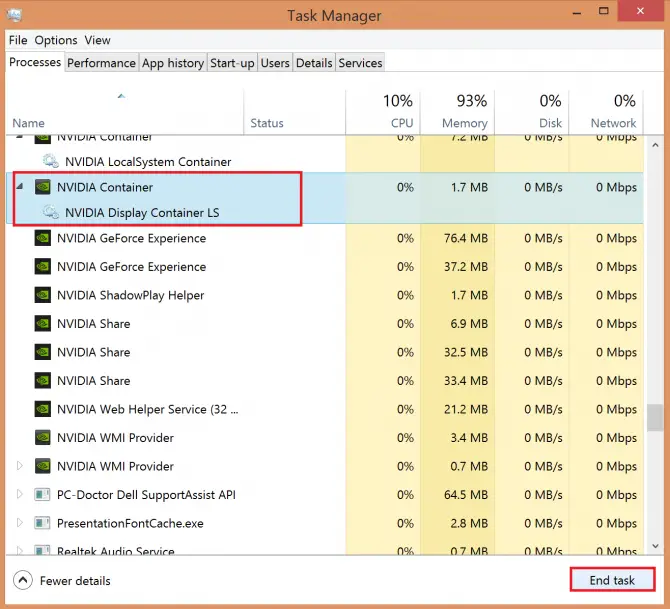This screenshot has width=670, height=609.
Task: Click the Task Manager app icon in title bar
Action: 14,15
